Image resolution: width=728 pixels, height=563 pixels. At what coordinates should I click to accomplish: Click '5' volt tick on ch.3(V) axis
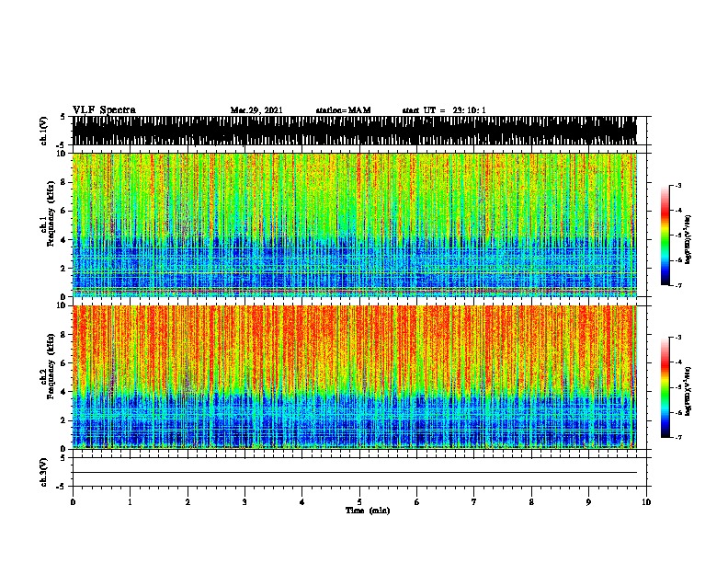click(x=64, y=458)
